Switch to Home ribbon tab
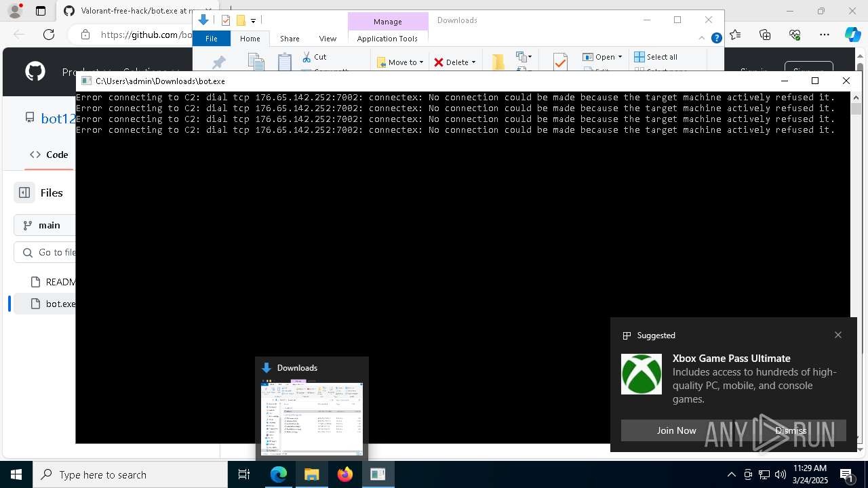The width and height of the screenshot is (868, 488). coord(250,39)
